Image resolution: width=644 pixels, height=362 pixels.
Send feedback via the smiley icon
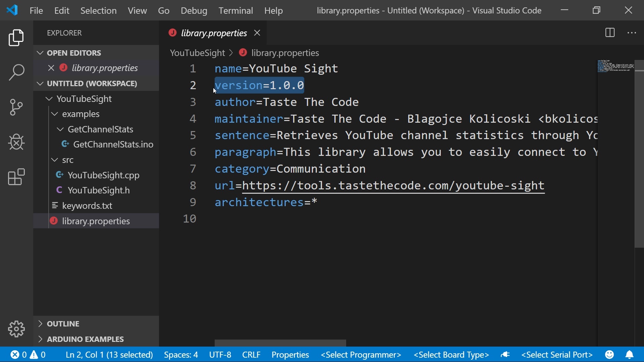click(610, 355)
